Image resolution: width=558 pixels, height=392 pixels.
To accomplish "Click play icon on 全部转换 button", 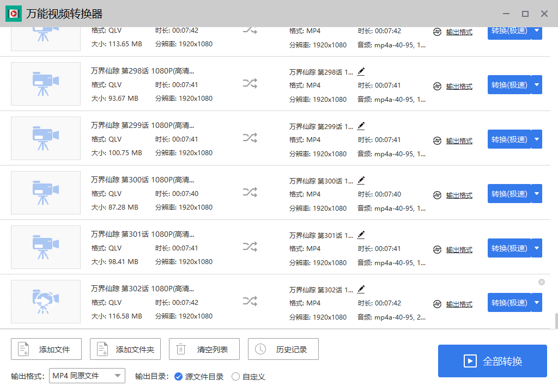I will point(470,361).
